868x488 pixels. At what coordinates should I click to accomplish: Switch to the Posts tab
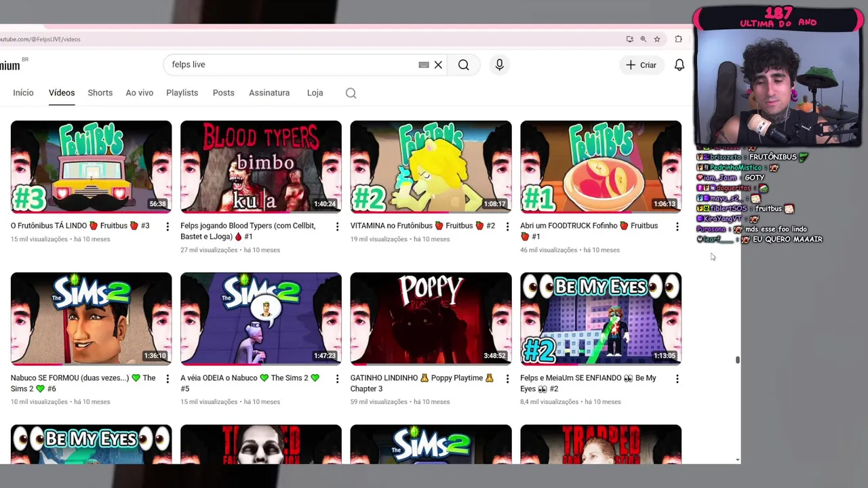coord(223,93)
